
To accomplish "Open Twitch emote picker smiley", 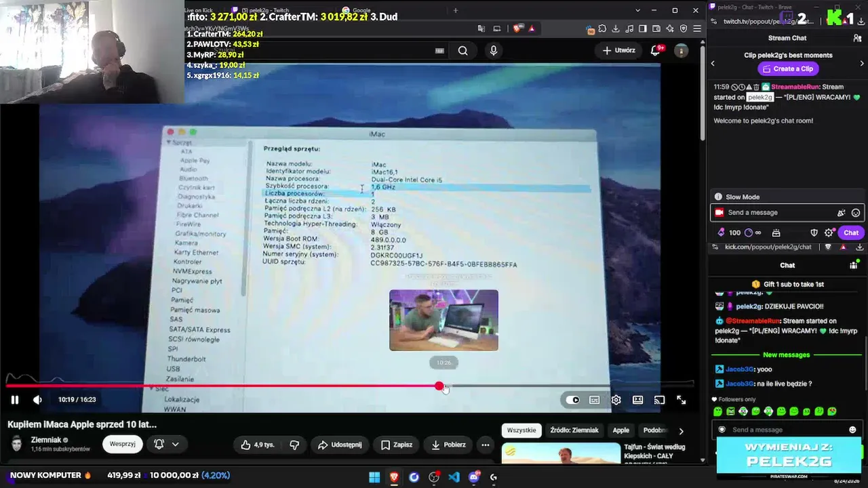I will pos(856,213).
